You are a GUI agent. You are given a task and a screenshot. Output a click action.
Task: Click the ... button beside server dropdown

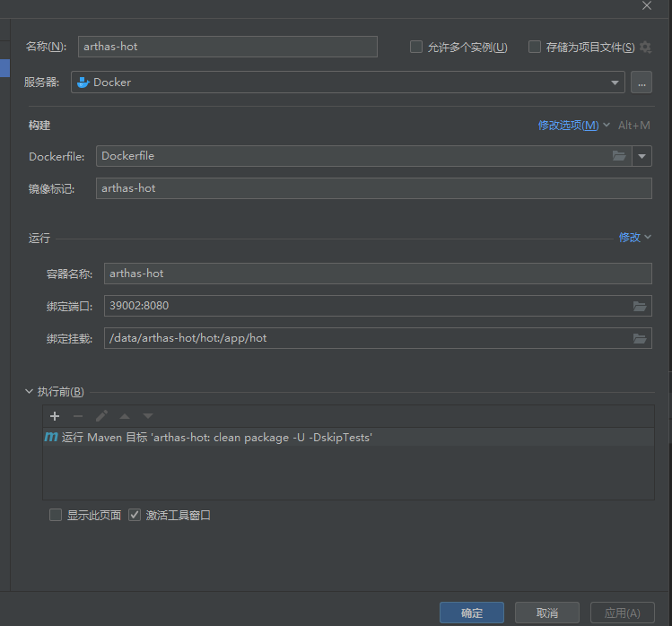641,83
